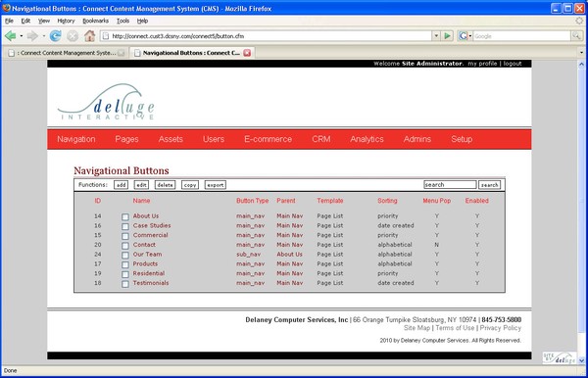588x378 pixels.
Task: Click the delete function button
Action: pos(165,185)
